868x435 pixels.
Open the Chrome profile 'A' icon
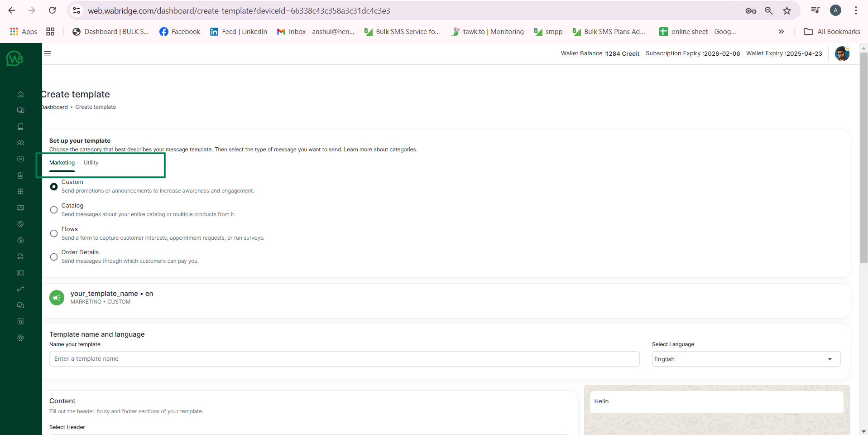(x=835, y=10)
